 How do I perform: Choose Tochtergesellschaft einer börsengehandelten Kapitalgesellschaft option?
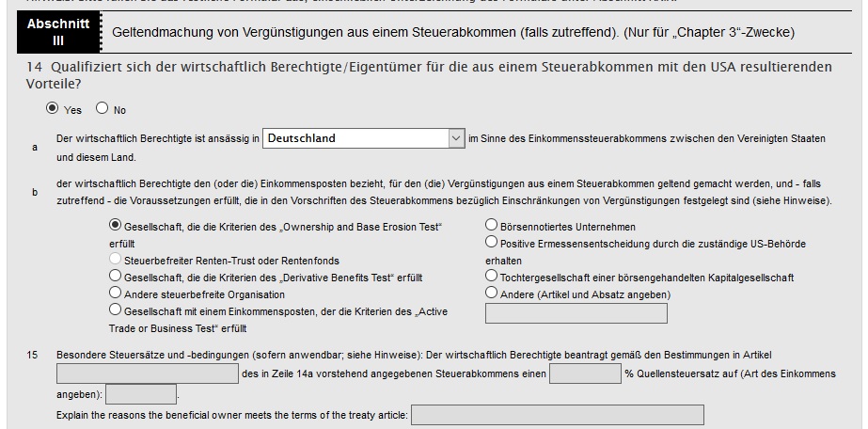[491, 275]
